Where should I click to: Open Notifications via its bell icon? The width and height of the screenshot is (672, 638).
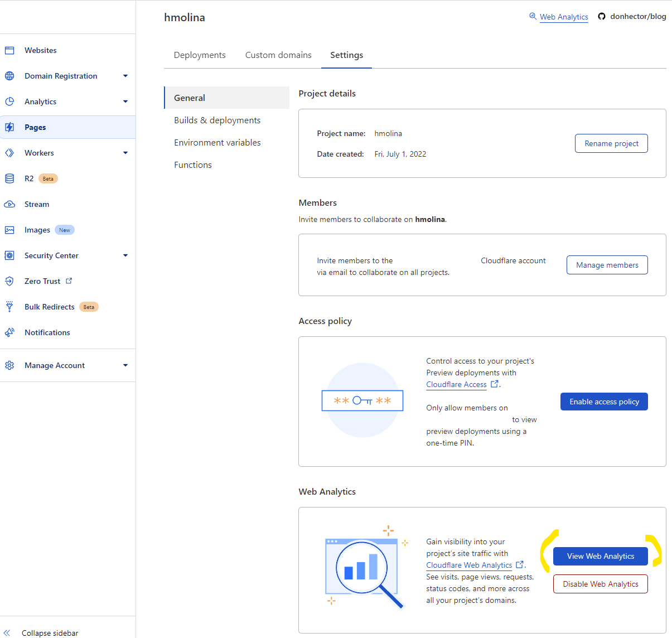(x=9, y=332)
